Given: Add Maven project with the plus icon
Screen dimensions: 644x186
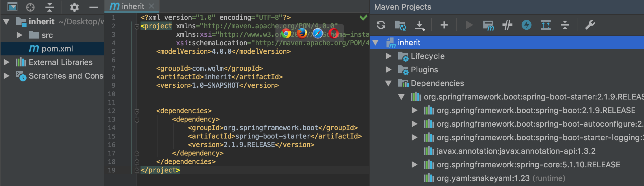Looking at the screenshot, I should tap(444, 25).
